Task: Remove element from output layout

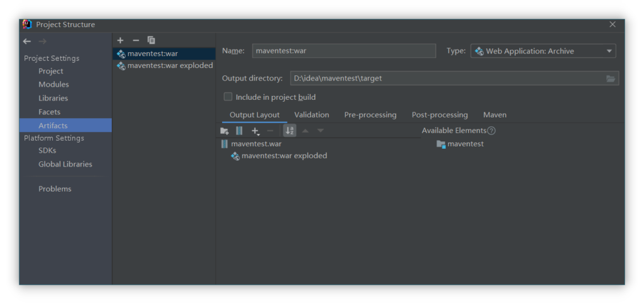Action: 270,131
